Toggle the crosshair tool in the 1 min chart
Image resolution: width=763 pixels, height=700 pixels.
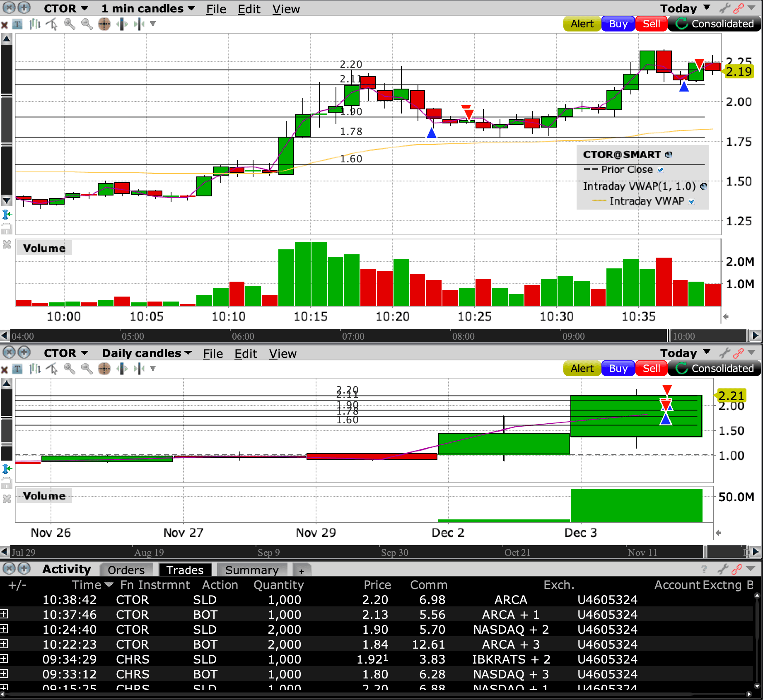coord(104,24)
